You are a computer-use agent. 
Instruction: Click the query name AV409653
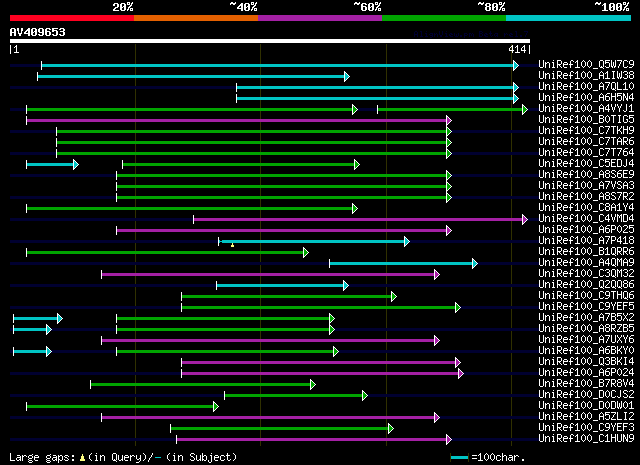pyautogui.click(x=38, y=32)
